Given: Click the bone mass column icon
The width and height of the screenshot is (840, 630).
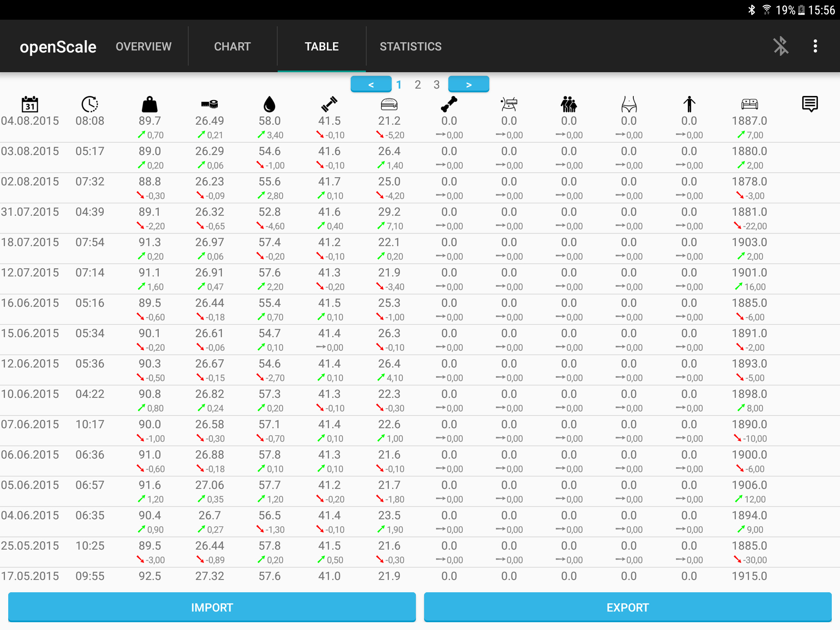Looking at the screenshot, I should point(449,104).
